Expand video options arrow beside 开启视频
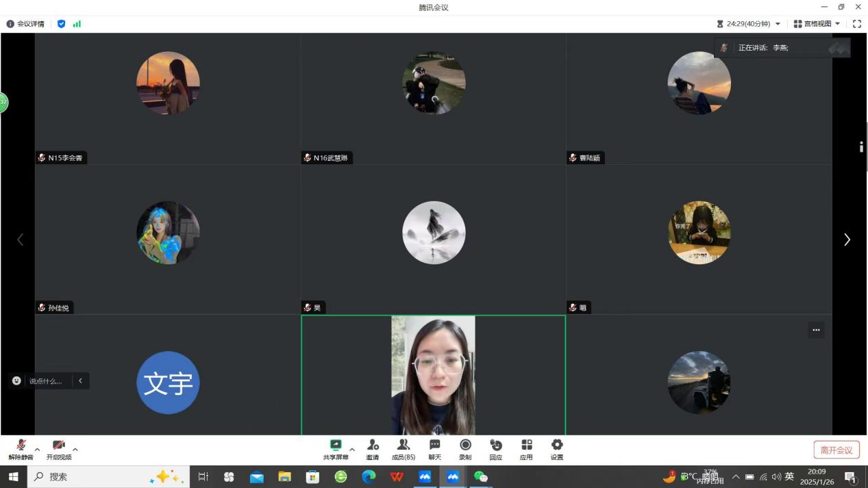The image size is (868, 488). 75,450
